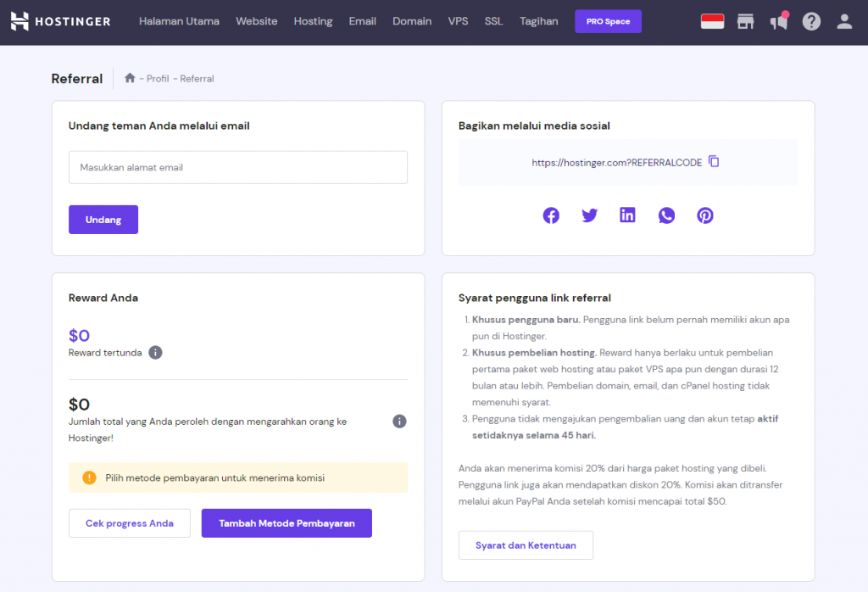Show info for Reward tertunda
Image resolution: width=868 pixels, height=592 pixels.
(155, 353)
